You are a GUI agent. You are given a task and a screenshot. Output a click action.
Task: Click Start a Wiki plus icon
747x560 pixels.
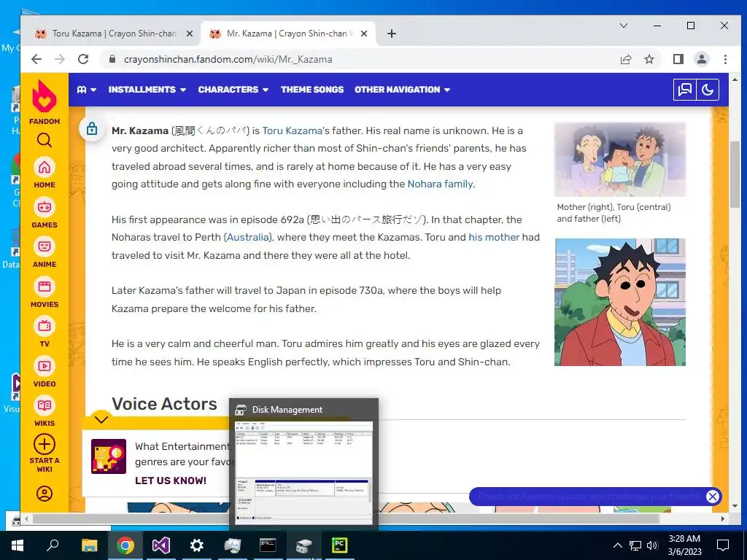[x=44, y=445]
